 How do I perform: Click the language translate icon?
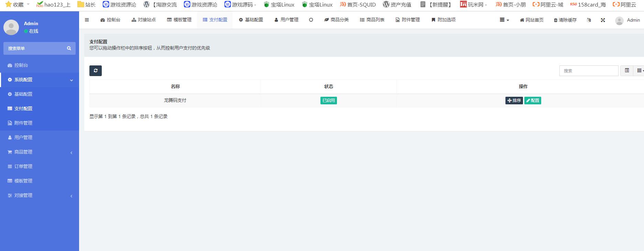pos(589,20)
